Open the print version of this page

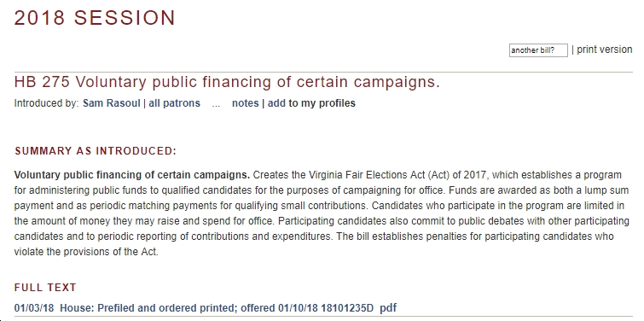click(604, 50)
